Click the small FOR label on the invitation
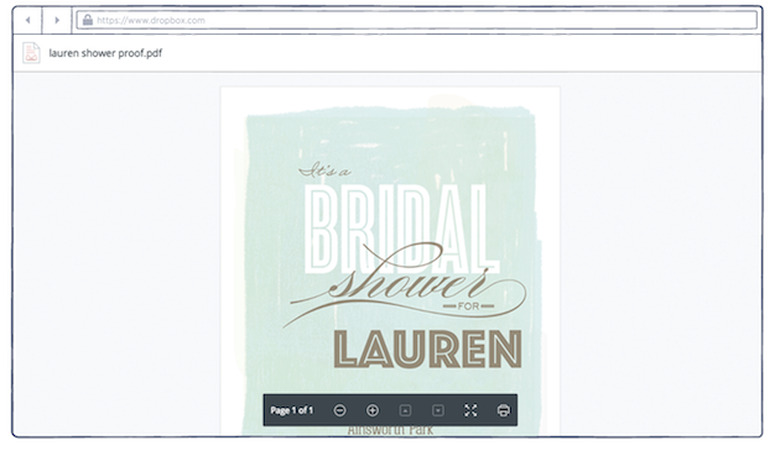This screenshot has height=451, width=780. coord(469,306)
